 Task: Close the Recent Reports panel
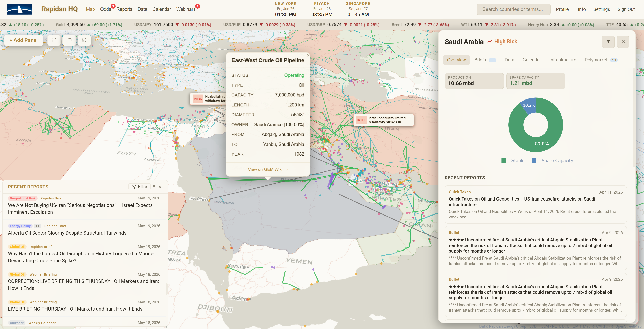[x=160, y=187]
